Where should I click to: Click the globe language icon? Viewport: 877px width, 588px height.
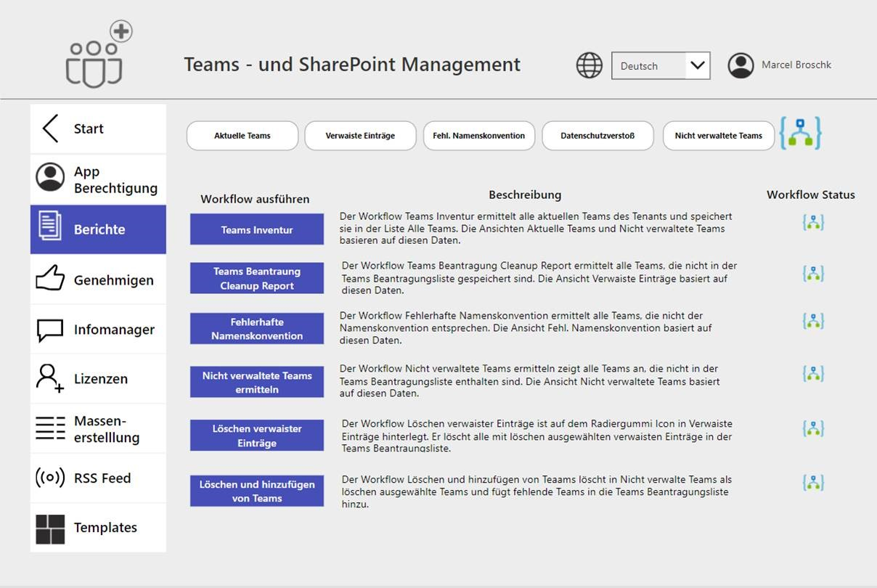pyautogui.click(x=589, y=65)
